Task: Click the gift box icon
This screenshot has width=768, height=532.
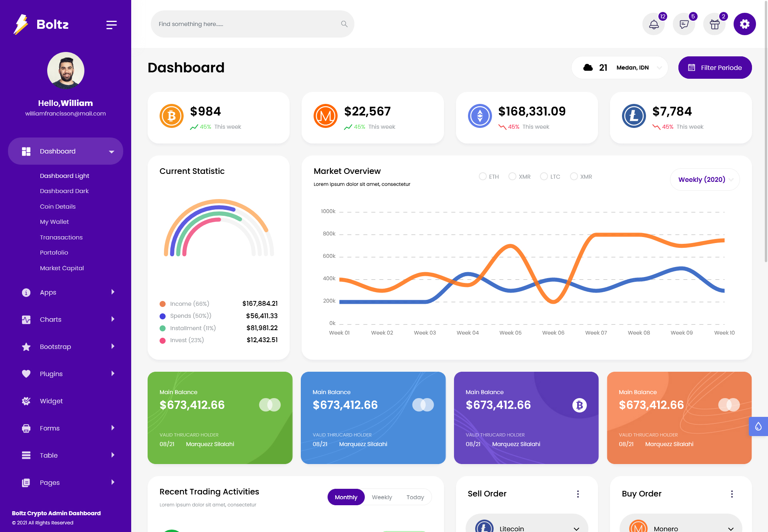Action: click(x=714, y=24)
